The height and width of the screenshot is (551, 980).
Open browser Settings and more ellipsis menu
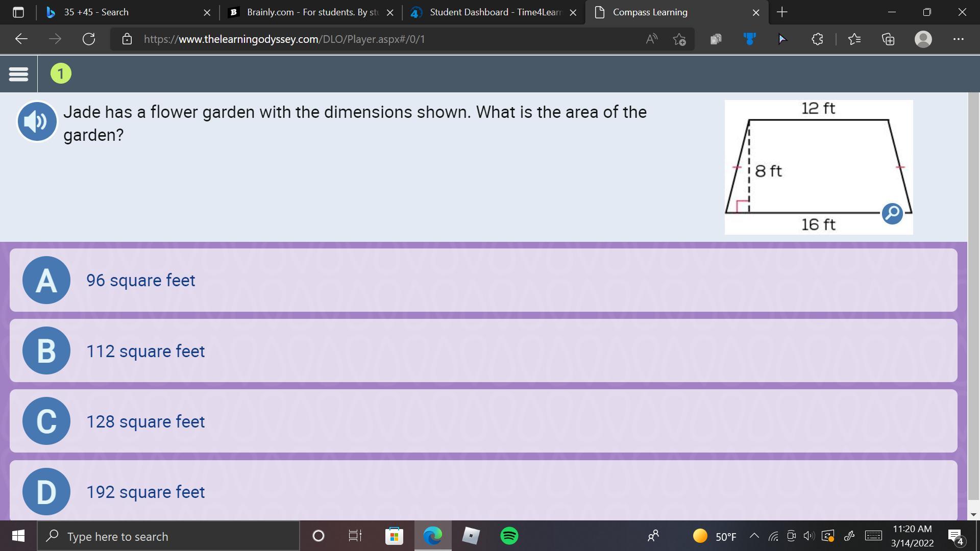pyautogui.click(x=958, y=39)
